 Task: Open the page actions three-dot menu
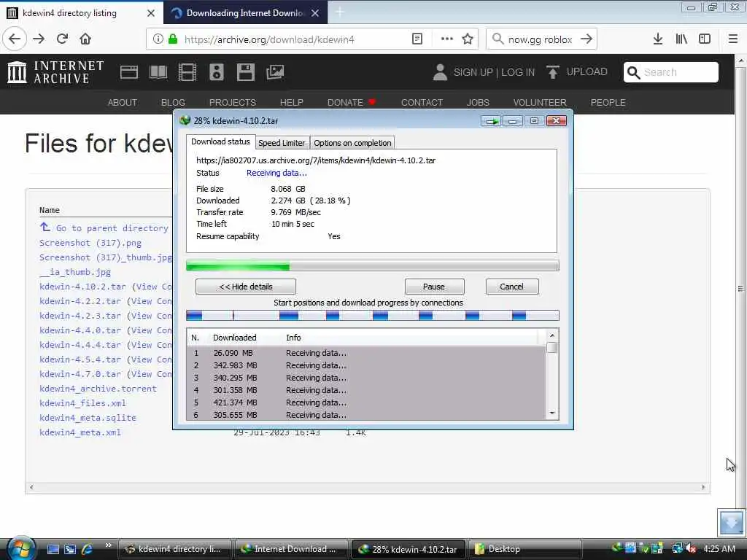[x=447, y=39]
